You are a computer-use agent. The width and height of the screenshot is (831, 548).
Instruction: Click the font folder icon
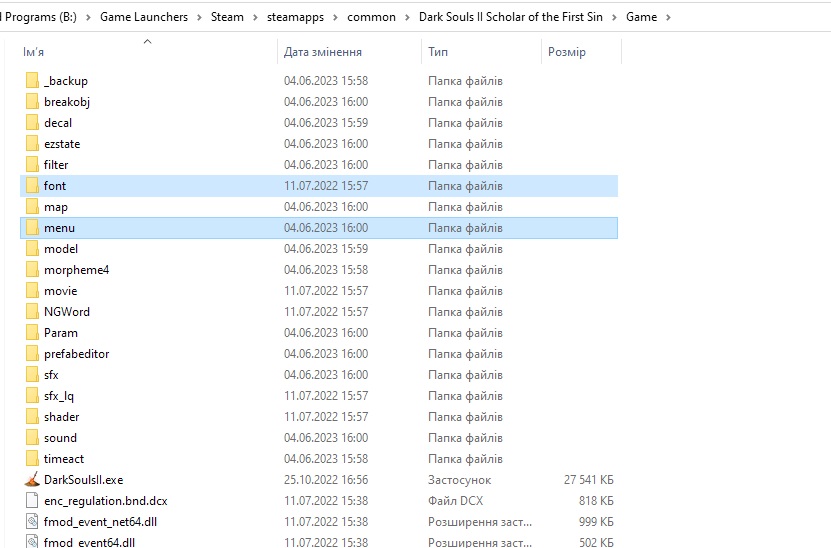click(32, 185)
